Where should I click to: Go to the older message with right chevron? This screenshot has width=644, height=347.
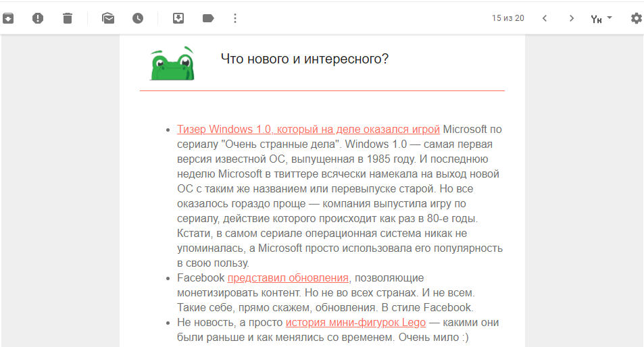click(572, 18)
